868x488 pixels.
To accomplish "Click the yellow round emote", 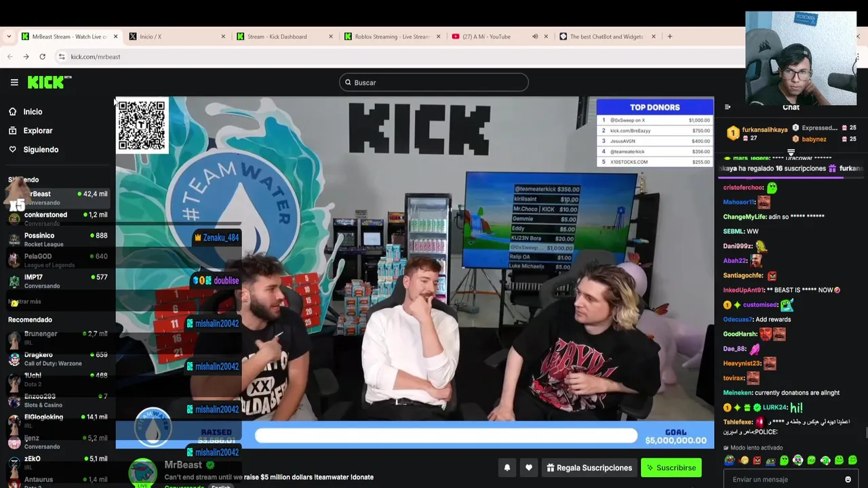I will point(743,461).
